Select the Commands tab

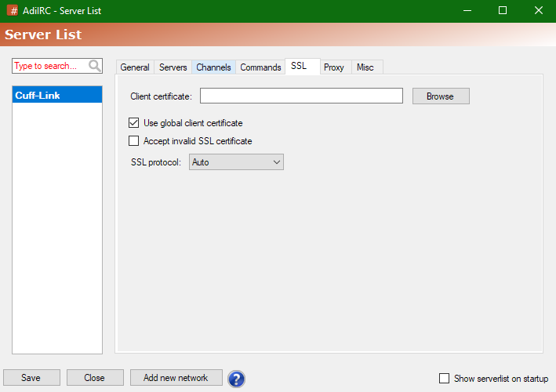[x=260, y=67]
